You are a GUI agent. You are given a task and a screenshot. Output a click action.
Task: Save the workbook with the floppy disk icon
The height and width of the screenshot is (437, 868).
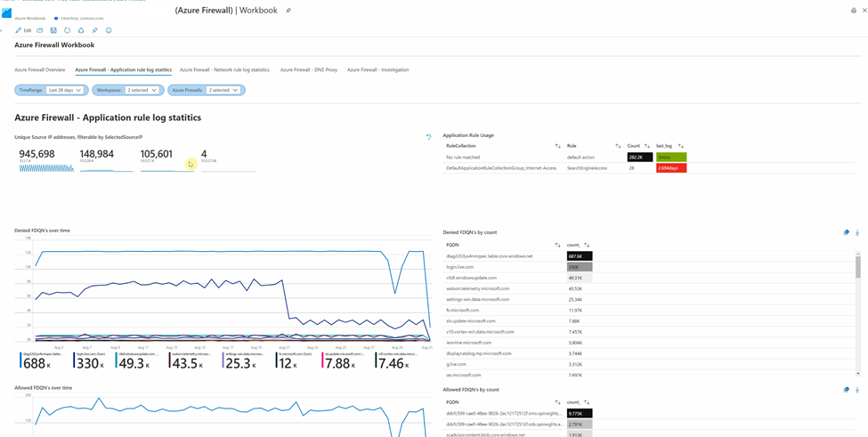(x=53, y=30)
